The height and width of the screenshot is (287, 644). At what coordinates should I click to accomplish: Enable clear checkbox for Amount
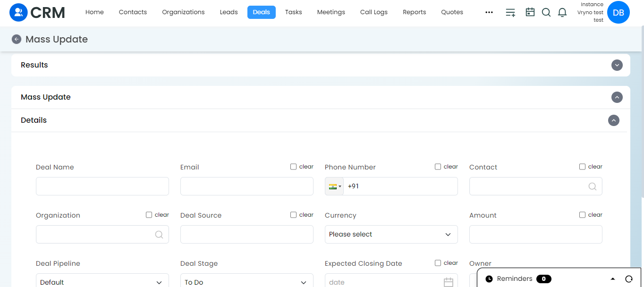coord(582,215)
